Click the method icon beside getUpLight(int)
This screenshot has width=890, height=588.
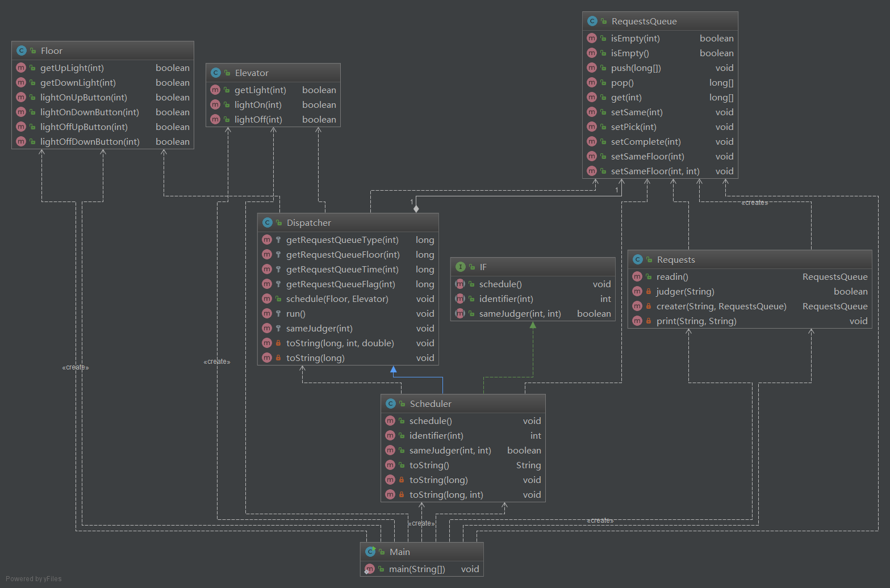21,68
